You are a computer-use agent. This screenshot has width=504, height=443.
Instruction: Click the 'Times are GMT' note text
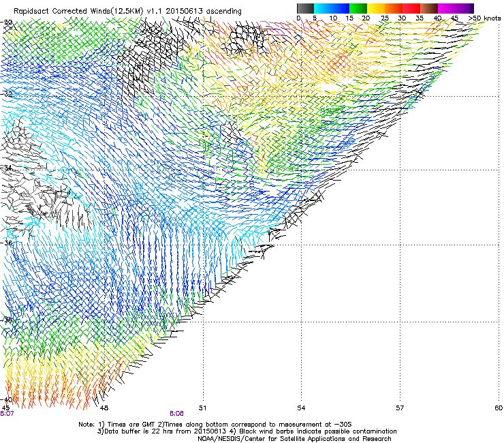tap(131, 425)
